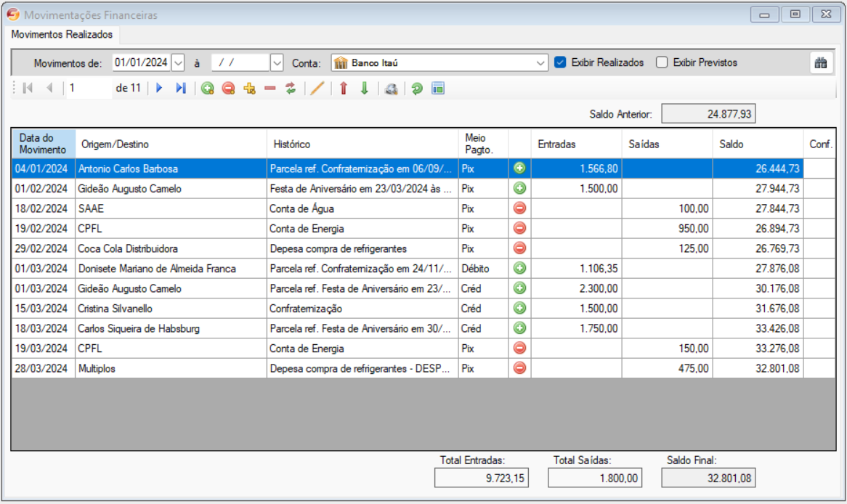Viewport: 847px width, 504px height.
Task: Select the Movimentos Realizados tab
Action: [62, 34]
